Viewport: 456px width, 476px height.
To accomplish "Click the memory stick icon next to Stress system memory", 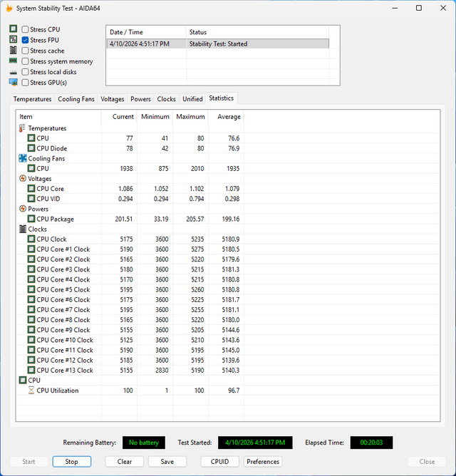I will point(13,61).
